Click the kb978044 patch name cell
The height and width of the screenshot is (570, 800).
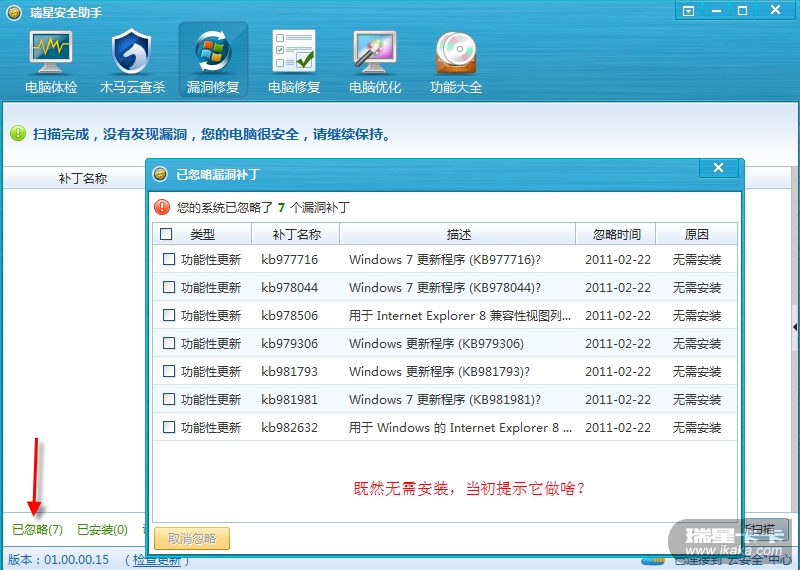289,287
